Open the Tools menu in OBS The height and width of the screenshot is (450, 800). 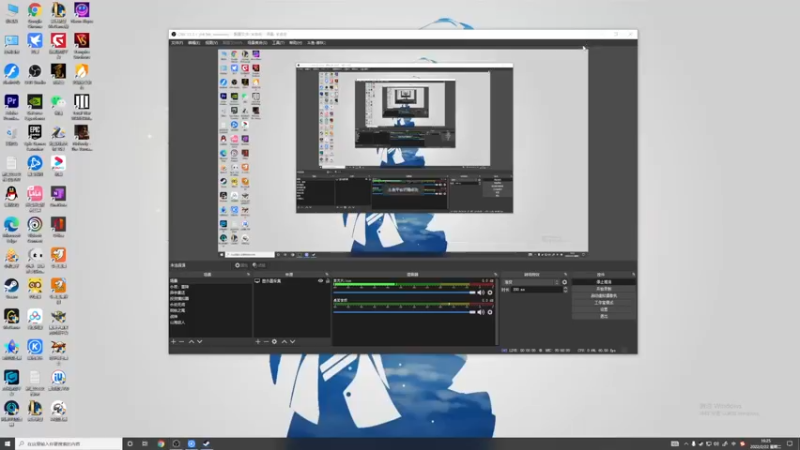tap(278, 43)
